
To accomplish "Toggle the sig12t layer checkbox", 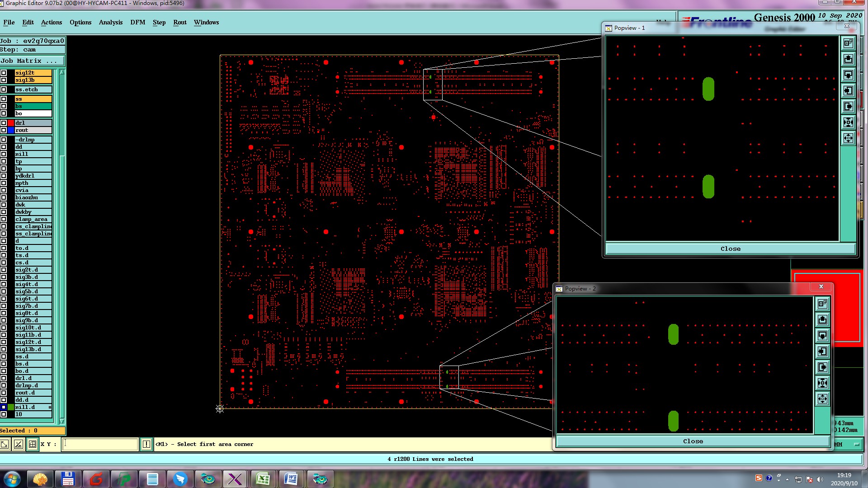I will [4, 73].
